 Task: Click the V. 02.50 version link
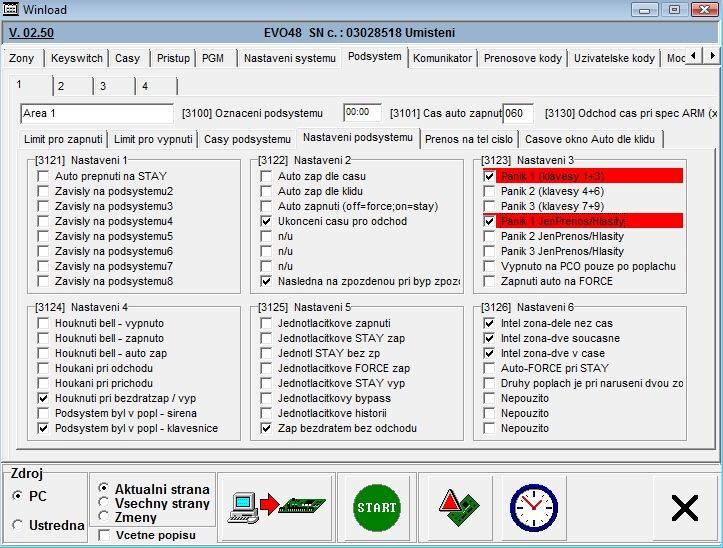[31, 32]
